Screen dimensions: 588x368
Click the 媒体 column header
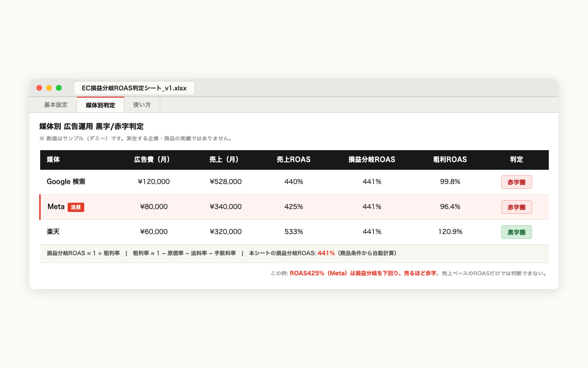pos(53,159)
